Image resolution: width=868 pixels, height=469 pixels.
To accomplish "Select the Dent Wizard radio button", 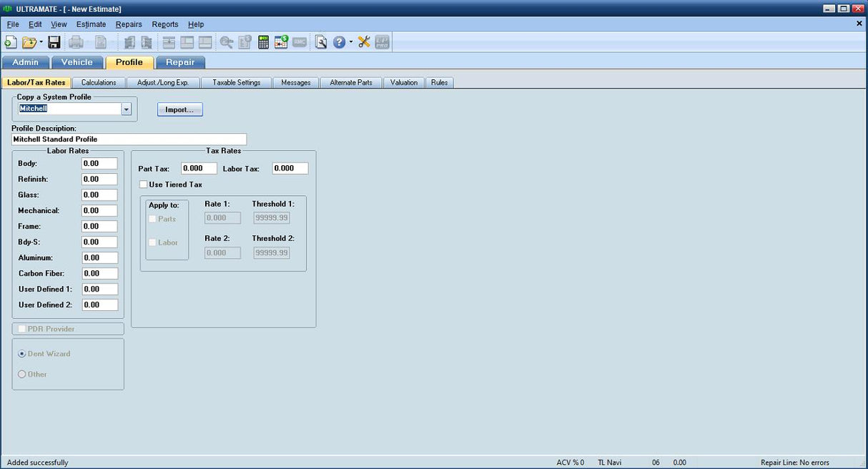I will (x=21, y=354).
